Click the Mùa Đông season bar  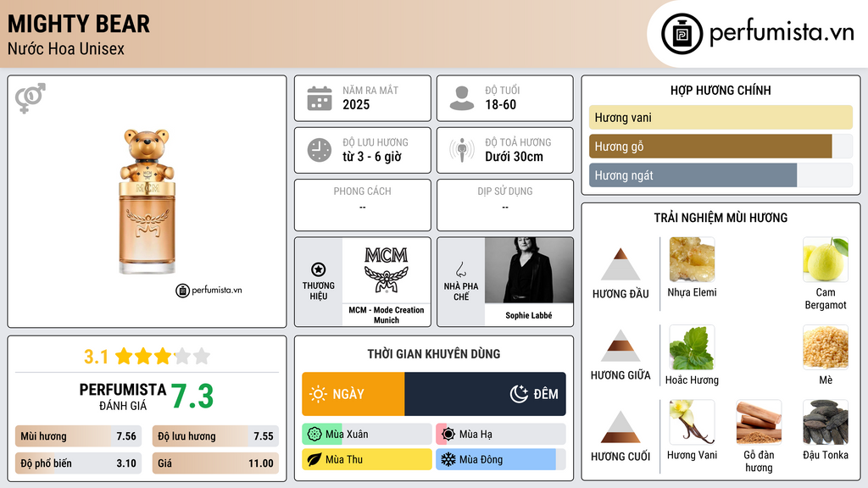(500, 459)
